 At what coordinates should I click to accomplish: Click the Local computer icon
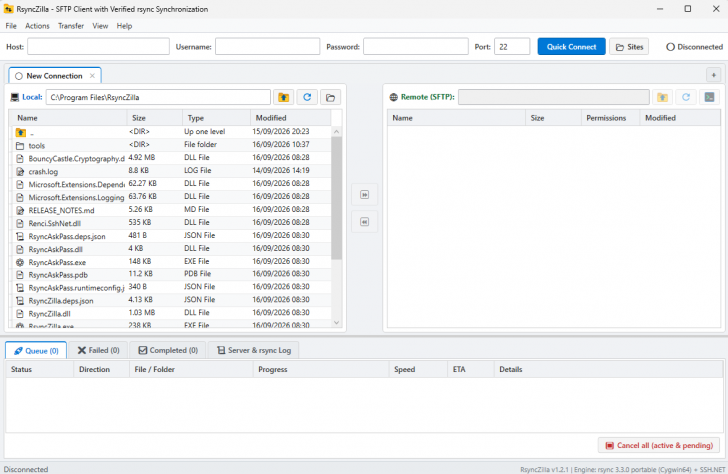pos(15,97)
